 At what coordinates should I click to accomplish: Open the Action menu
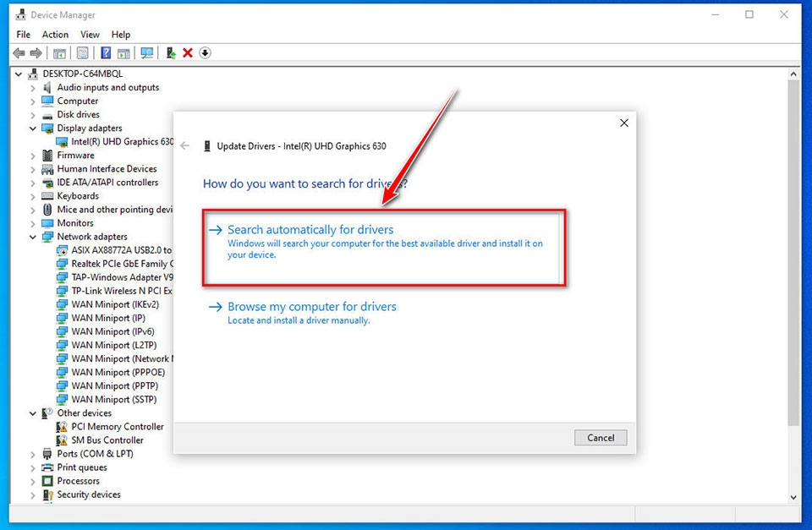tap(55, 34)
